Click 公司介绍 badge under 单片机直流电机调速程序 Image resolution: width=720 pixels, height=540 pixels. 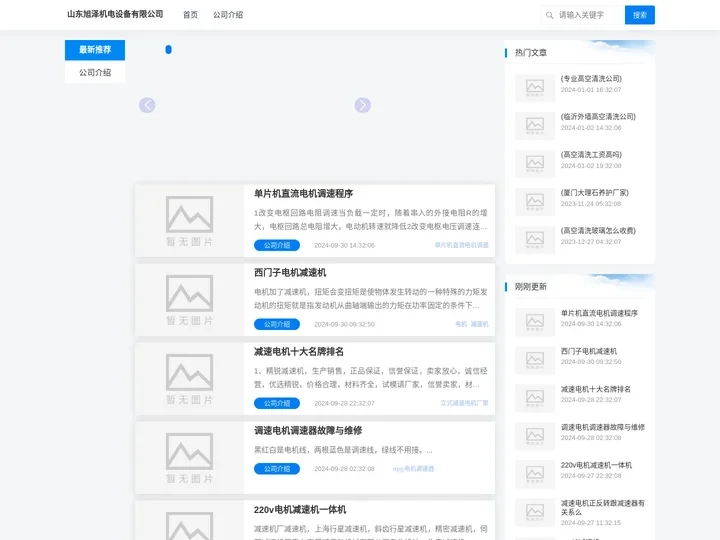277,245
